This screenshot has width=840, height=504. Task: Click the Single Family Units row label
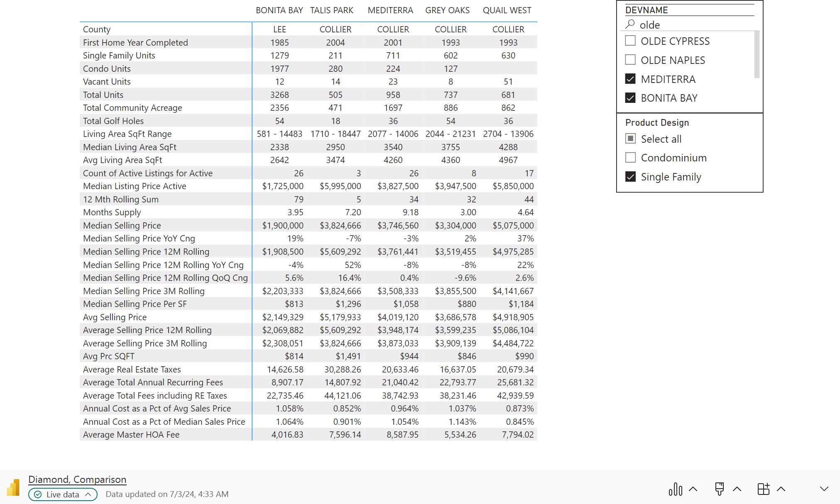click(x=119, y=56)
